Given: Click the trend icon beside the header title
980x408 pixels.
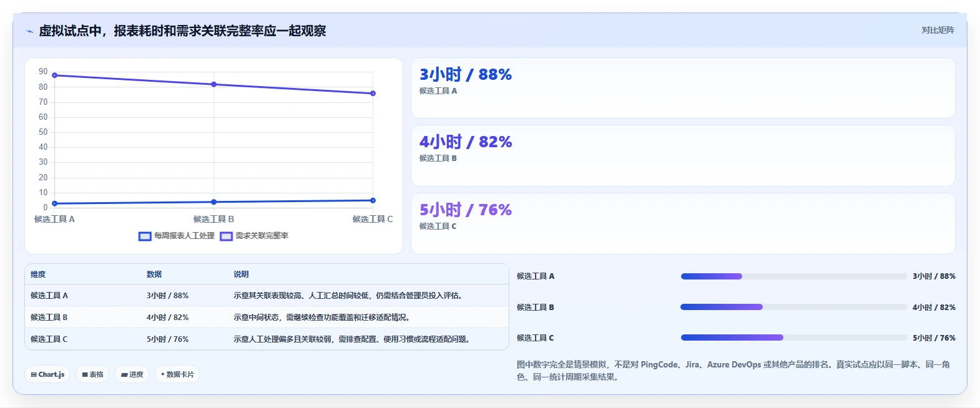Looking at the screenshot, I should click(29, 31).
